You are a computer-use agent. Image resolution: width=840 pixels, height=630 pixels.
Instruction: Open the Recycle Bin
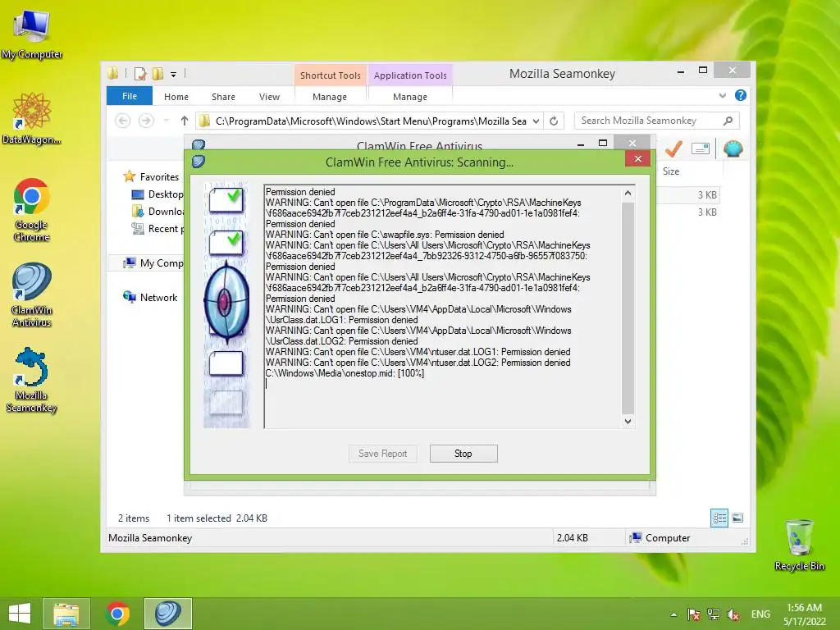pos(799,545)
